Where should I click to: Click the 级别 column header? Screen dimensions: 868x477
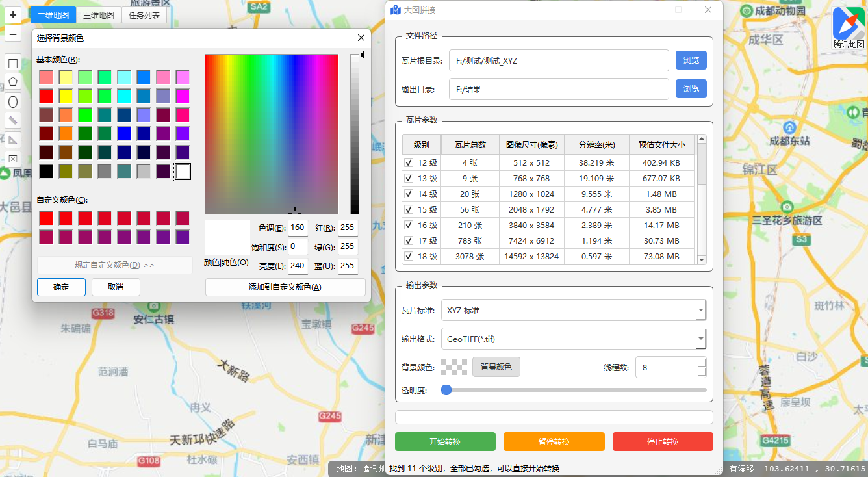click(x=422, y=145)
